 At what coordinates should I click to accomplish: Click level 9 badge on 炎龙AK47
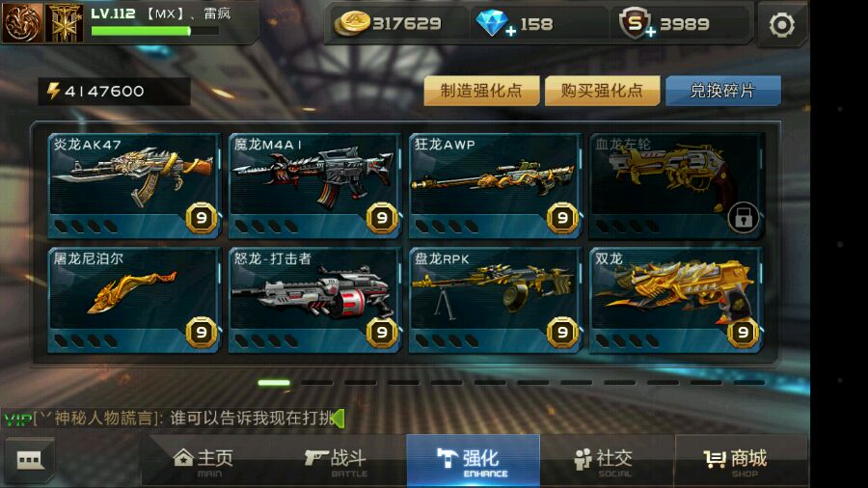pos(202,218)
